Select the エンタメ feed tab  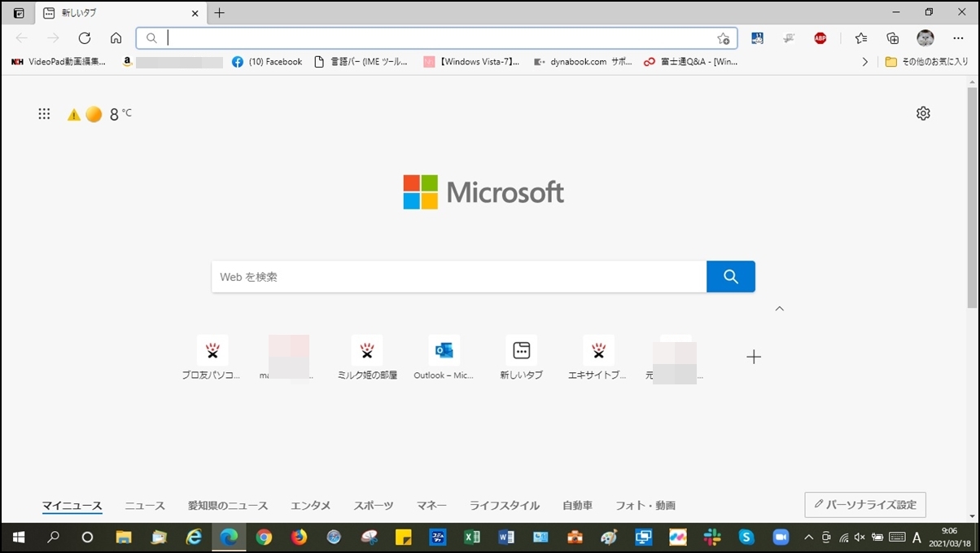[310, 506]
